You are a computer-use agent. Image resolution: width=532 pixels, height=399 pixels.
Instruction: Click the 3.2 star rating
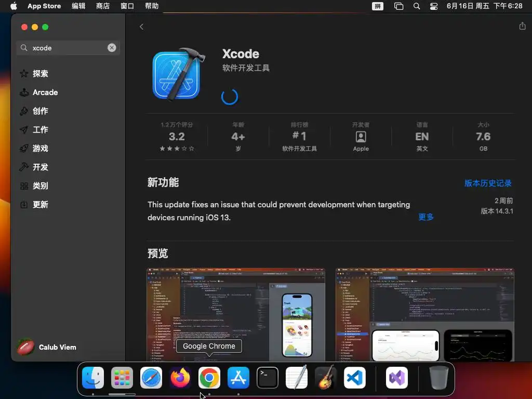click(x=177, y=137)
